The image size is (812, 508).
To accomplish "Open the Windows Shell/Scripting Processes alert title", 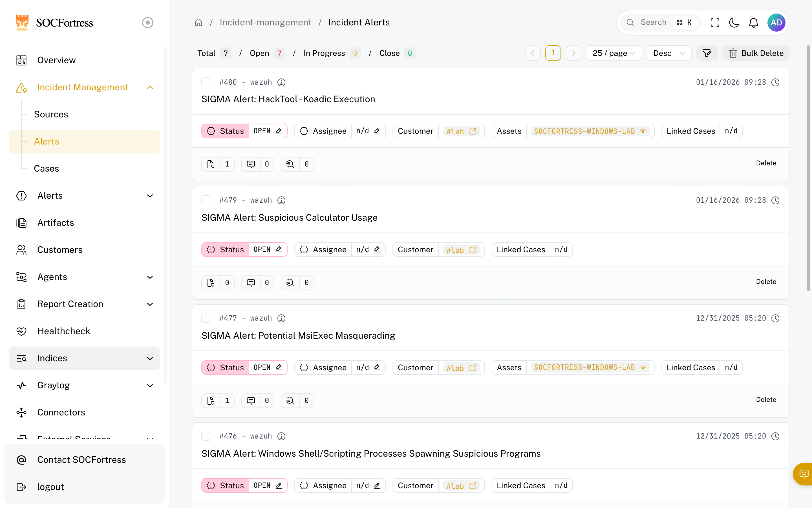I will (371, 454).
